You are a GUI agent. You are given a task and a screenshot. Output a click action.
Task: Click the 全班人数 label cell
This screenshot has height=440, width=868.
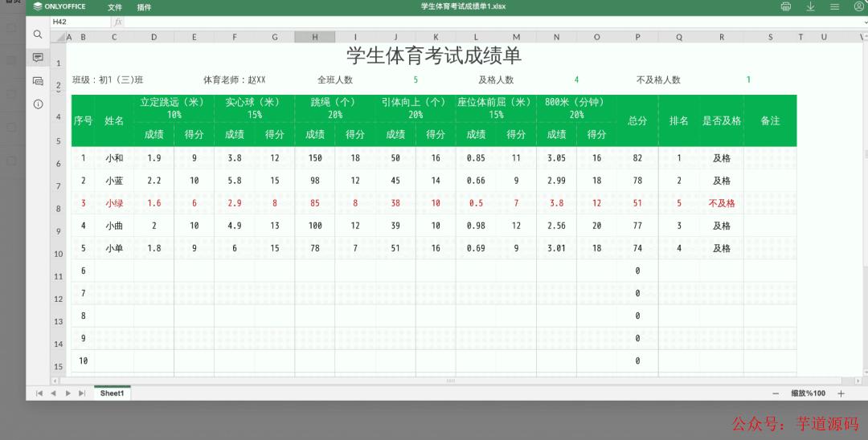335,79
